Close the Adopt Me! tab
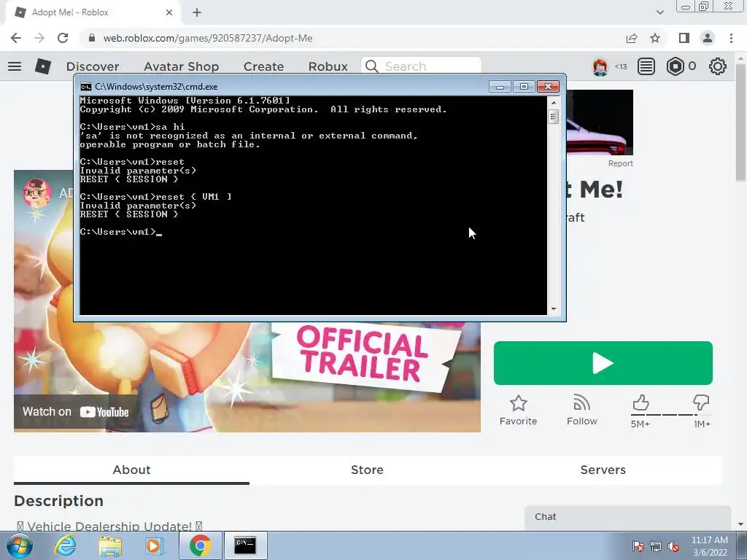Screen dimensions: 747x560 (x=169, y=12)
